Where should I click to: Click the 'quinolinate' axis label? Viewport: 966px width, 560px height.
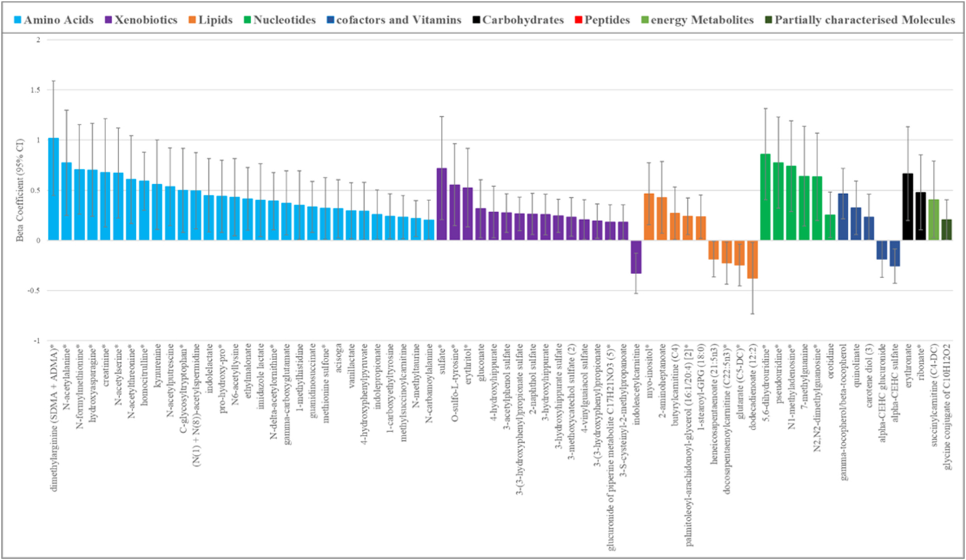click(x=856, y=365)
